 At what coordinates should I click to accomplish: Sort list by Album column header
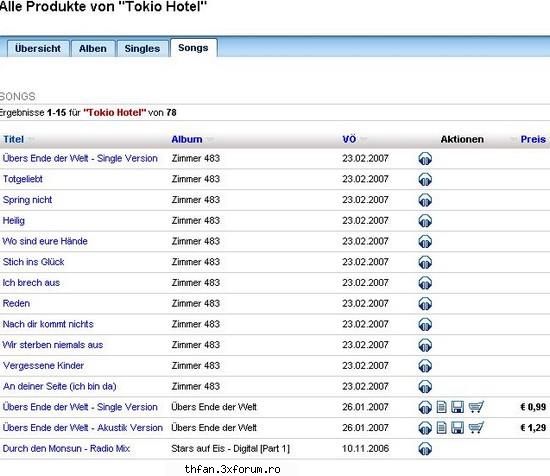click(x=187, y=140)
